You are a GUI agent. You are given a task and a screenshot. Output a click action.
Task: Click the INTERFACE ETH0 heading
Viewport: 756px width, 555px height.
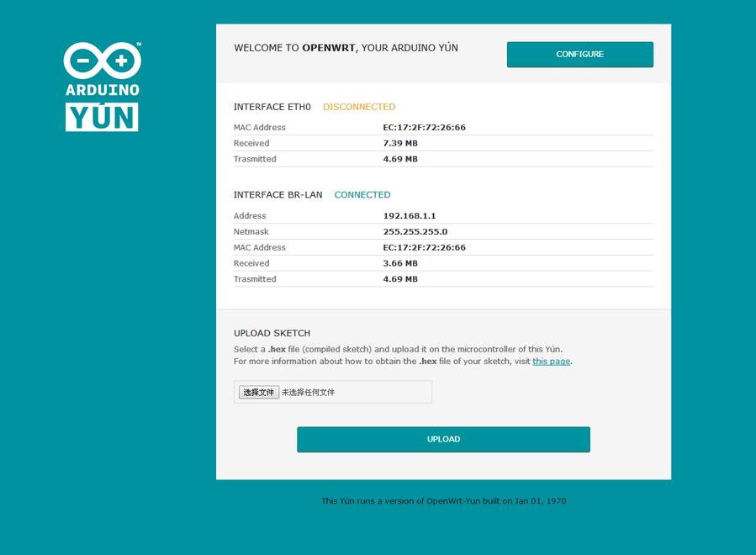point(272,107)
